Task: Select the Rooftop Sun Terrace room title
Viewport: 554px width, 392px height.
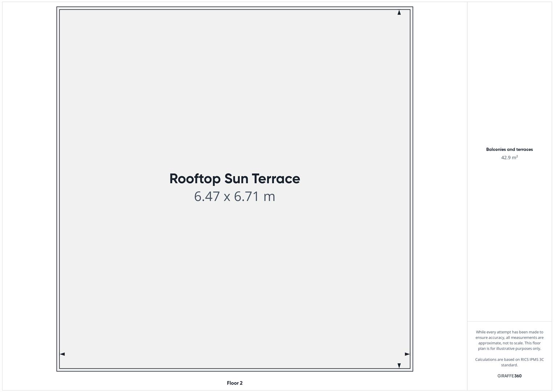Action: point(234,179)
